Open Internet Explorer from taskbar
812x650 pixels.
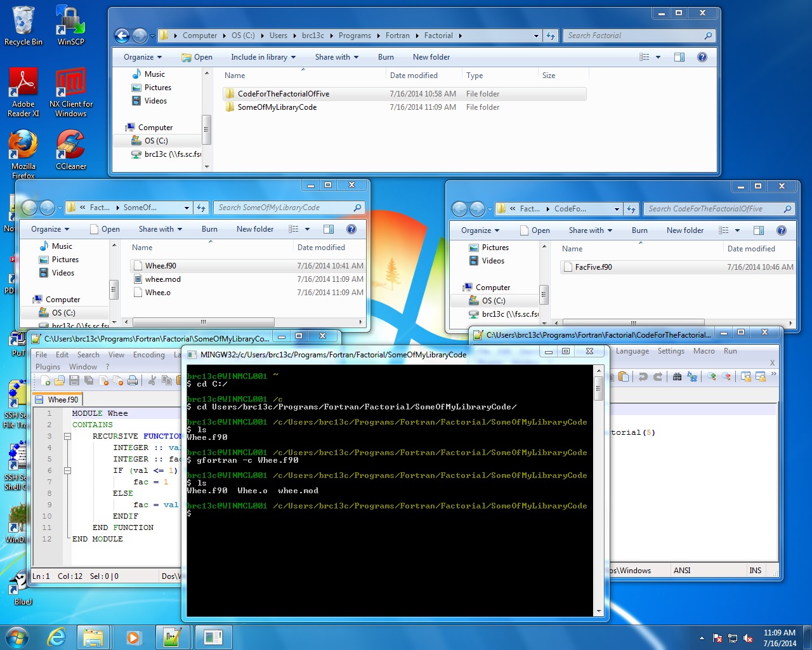point(56,637)
